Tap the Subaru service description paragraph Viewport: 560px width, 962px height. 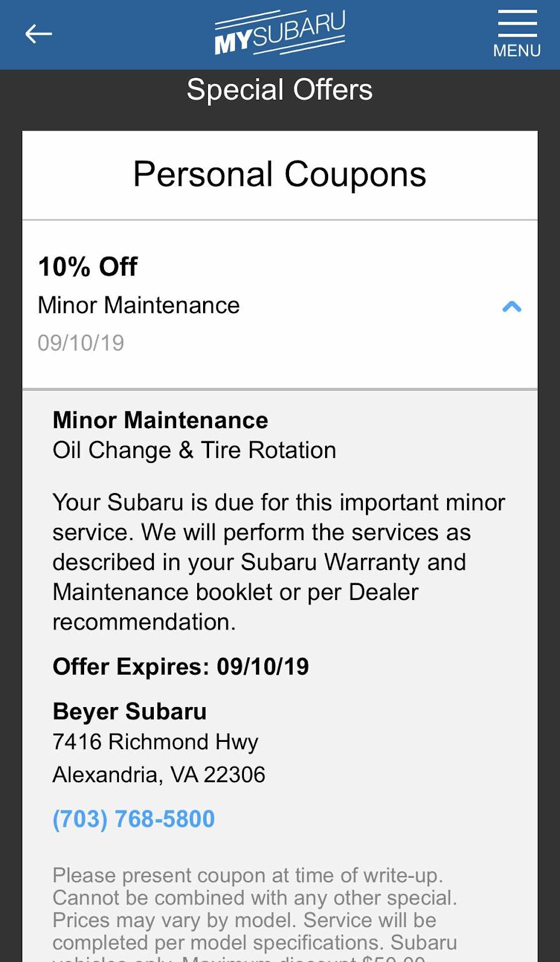point(279,562)
